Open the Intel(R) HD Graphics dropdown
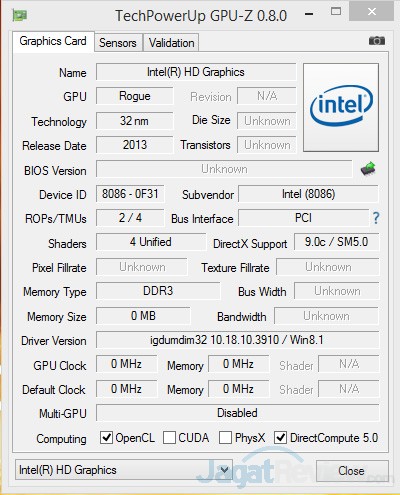 point(124,470)
